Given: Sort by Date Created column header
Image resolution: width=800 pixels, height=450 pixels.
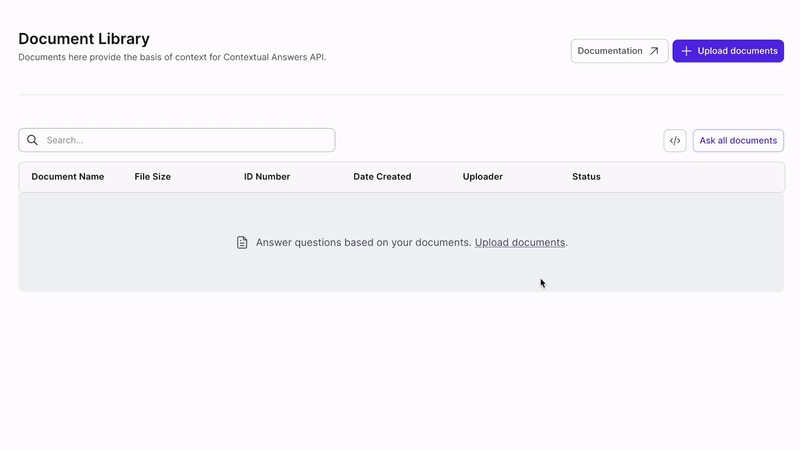Looking at the screenshot, I should [382, 177].
